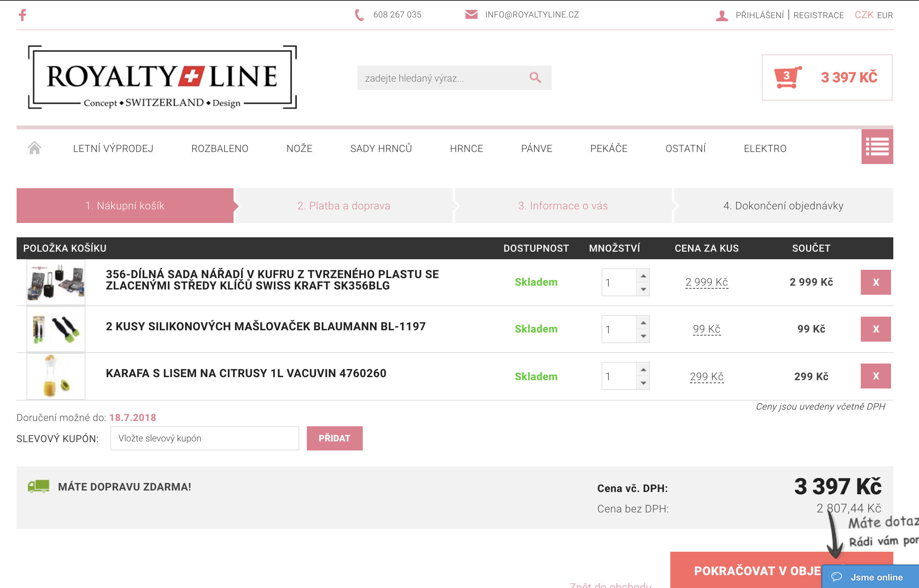
Task: Open the Facebook page icon
Action: pos(23,15)
